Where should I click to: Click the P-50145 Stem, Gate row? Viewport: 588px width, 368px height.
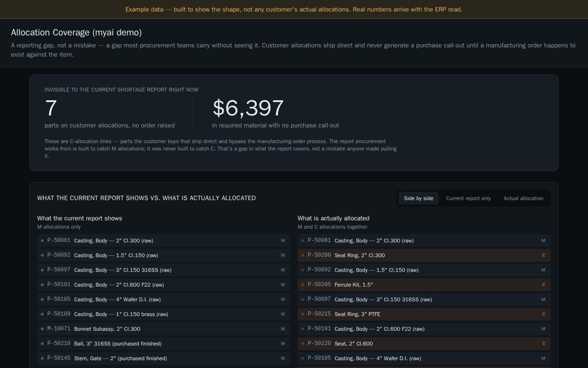coord(164,358)
